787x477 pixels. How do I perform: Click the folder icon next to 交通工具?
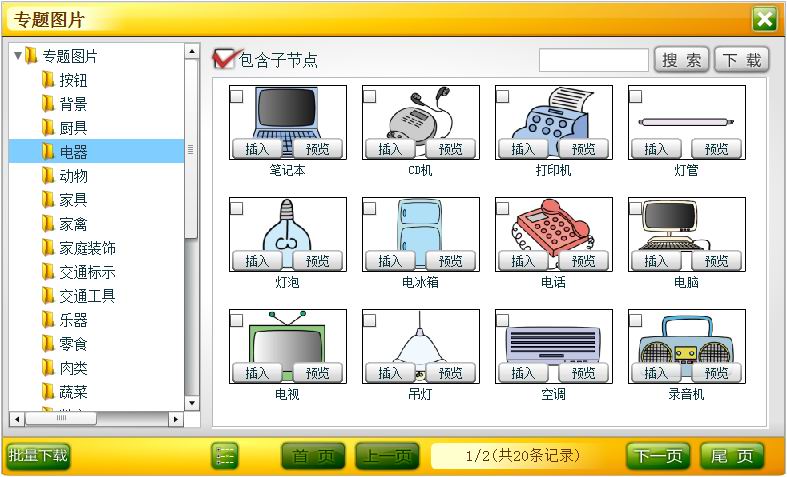coord(48,296)
